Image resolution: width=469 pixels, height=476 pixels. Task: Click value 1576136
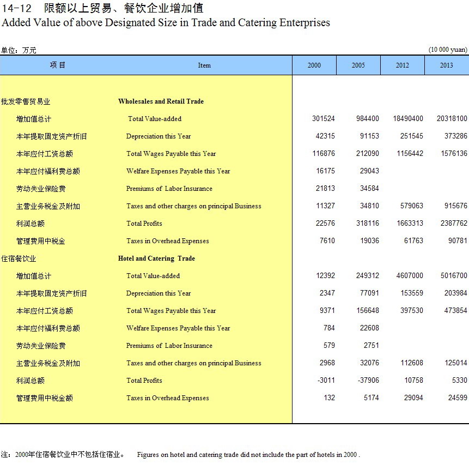(x=454, y=153)
